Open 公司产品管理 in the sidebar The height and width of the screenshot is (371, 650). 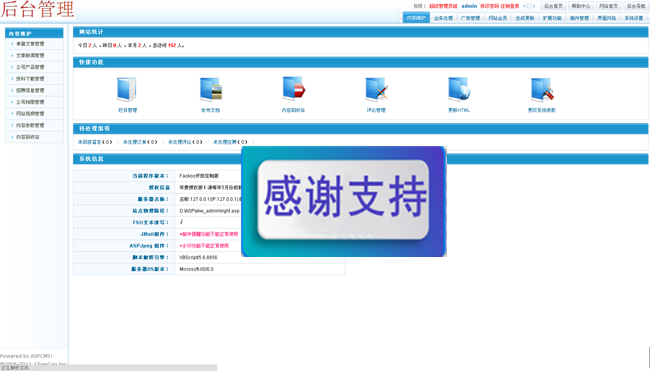click(x=34, y=67)
